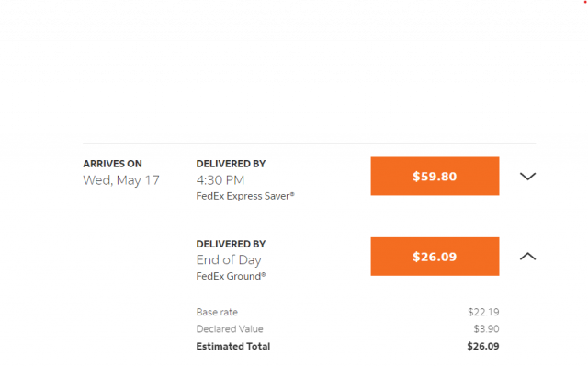This screenshot has width=588, height=367.
Task: Click the $22.19 base rate amount
Action: click(483, 312)
